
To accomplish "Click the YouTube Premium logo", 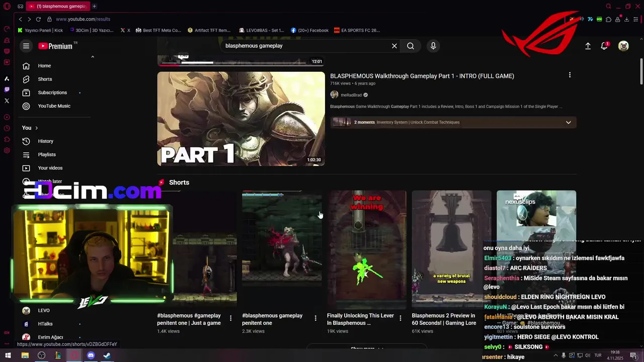I will [55, 46].
